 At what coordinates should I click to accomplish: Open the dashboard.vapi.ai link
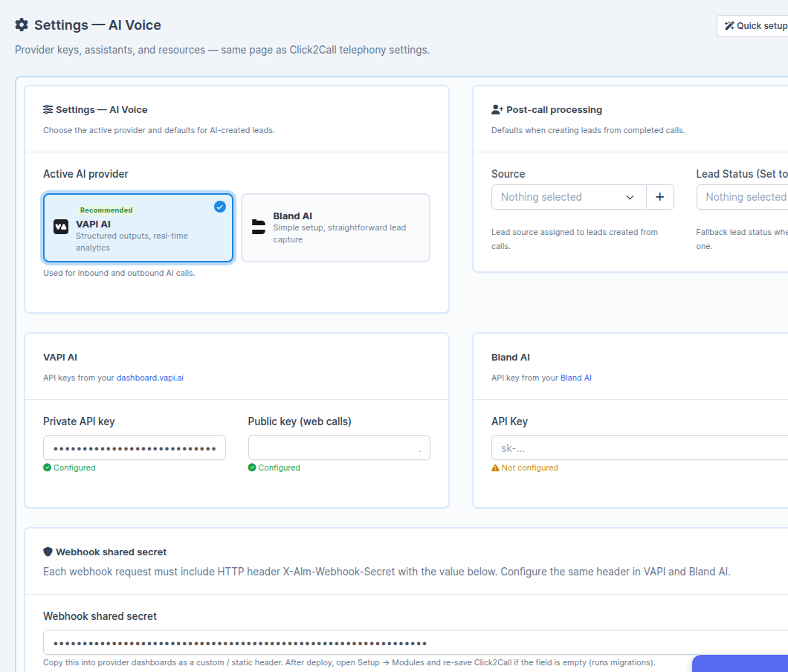click(149, 378)
